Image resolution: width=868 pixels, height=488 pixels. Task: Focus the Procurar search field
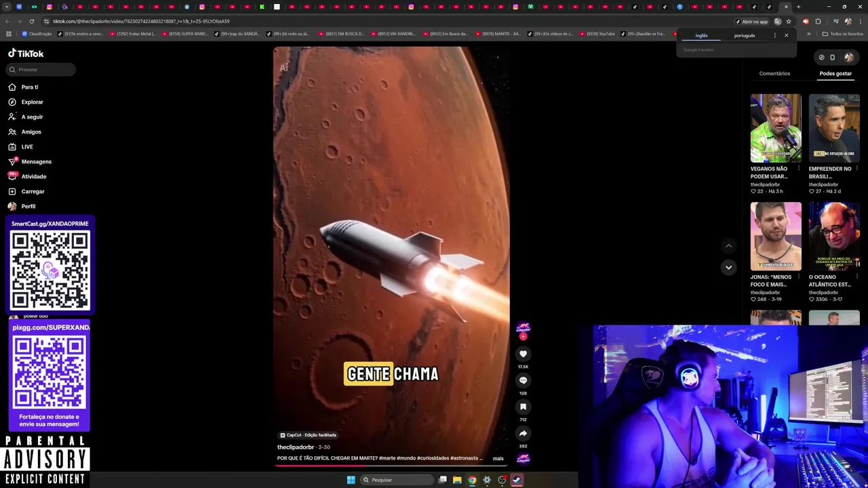coord(41,69)
